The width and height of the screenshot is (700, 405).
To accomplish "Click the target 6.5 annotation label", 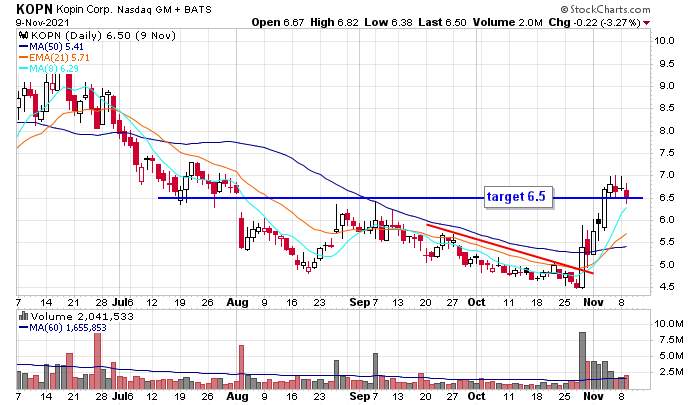I will (x=518, y=197).
